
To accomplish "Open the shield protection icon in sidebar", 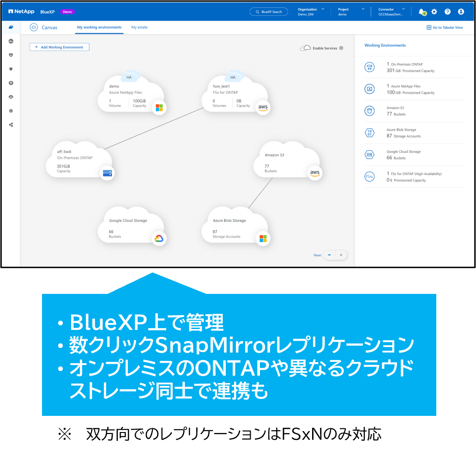I will click(11, 69).
